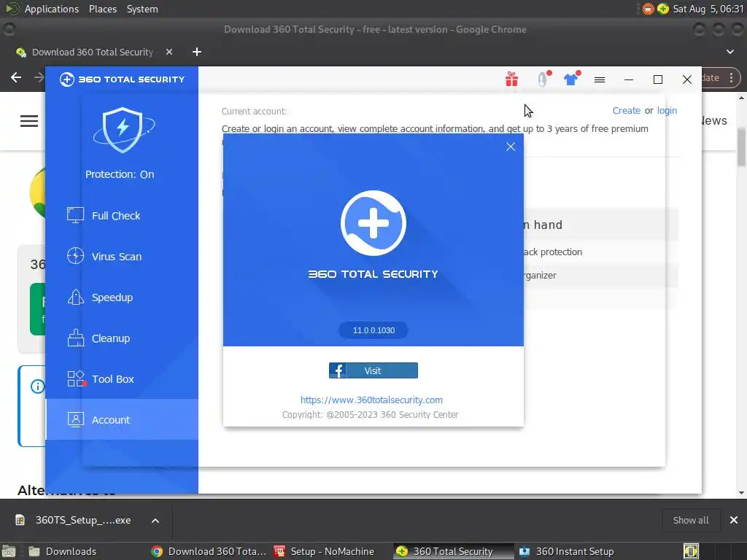Click the 360 Total Security header logo
This screenshot has height=560, width=747.
122,79
